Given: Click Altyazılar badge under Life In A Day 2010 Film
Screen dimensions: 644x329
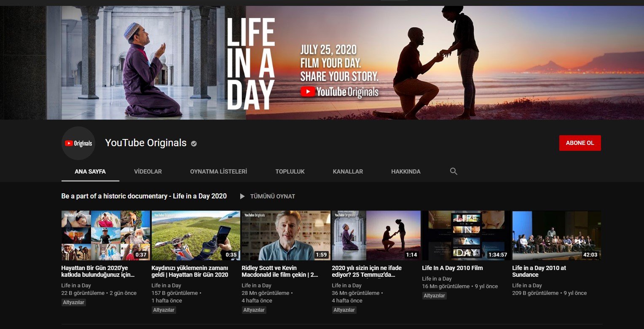Looking at the screenshot, I should pyautogui.click(x=435, y=296).
